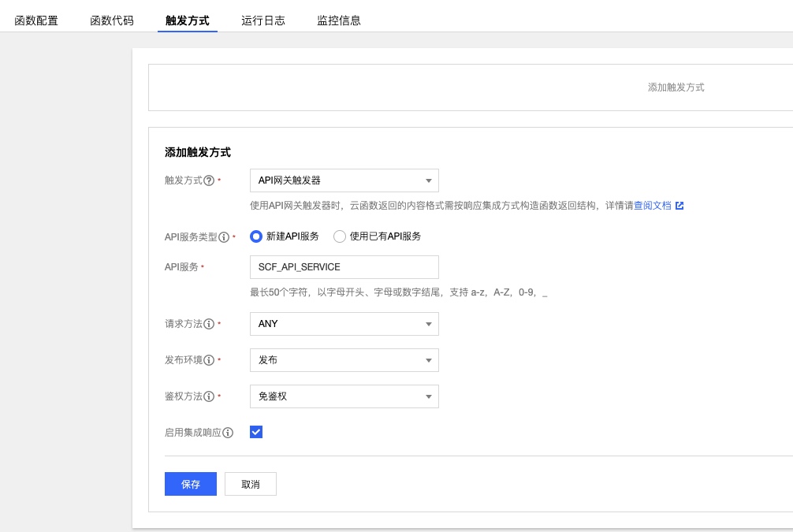This screenshot has width=793, height=532.
Task: Click info icon next to 请求方法
Action: coord(209,324)
